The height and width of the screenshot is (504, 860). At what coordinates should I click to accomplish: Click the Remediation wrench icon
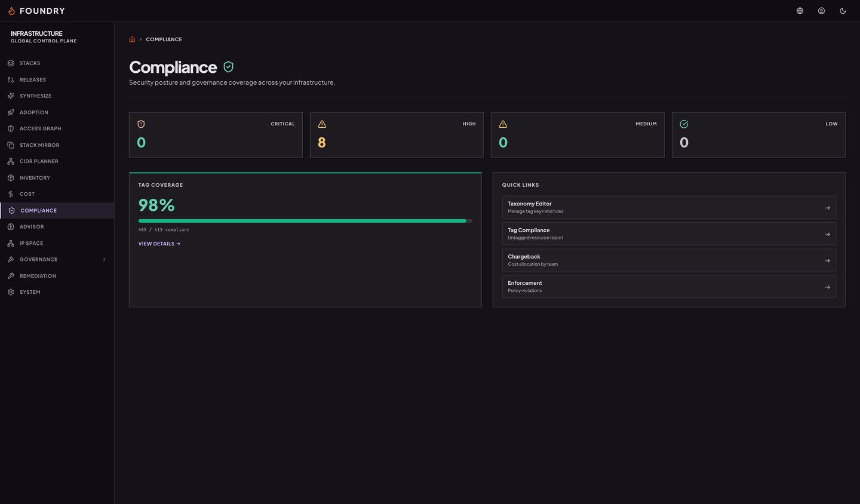[11, 276]
